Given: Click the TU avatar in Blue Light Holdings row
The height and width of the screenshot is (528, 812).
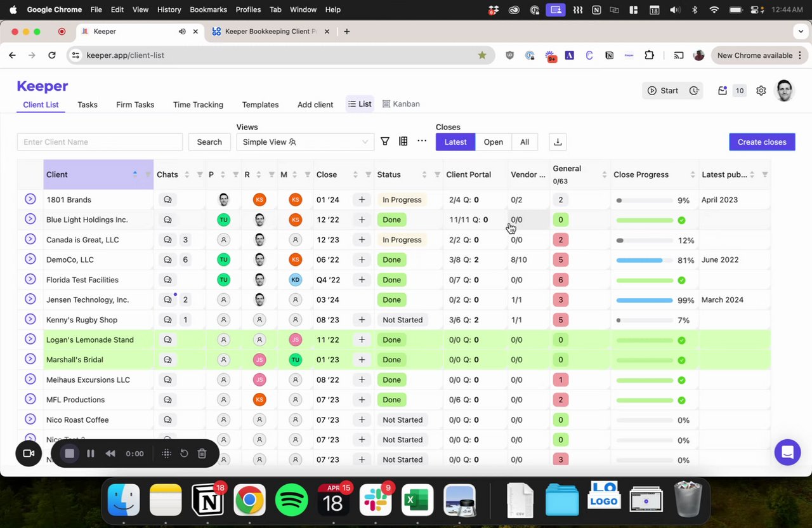Looking at the screenshot, I should click(x=223, y=220).
